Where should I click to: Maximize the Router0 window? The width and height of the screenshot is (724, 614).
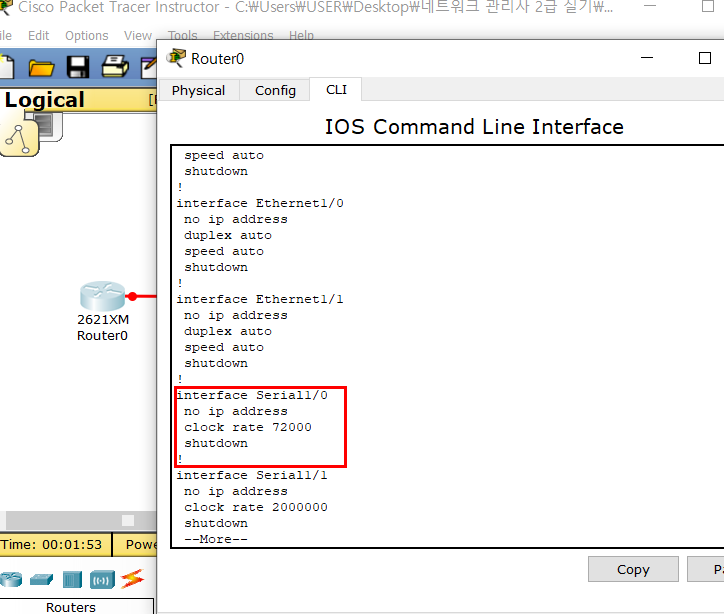(705, 58)
